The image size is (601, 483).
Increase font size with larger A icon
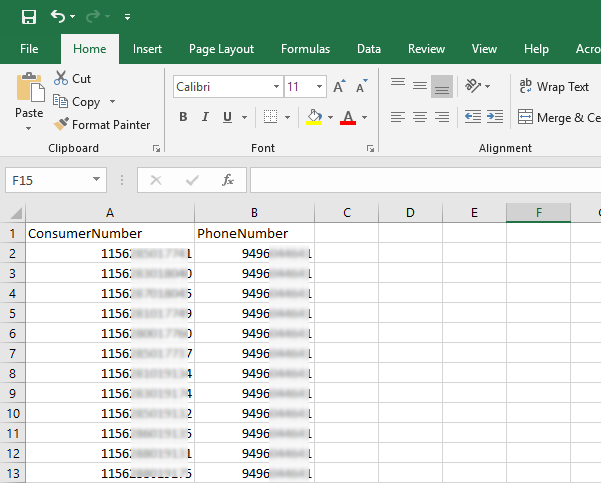click(339, 87)
